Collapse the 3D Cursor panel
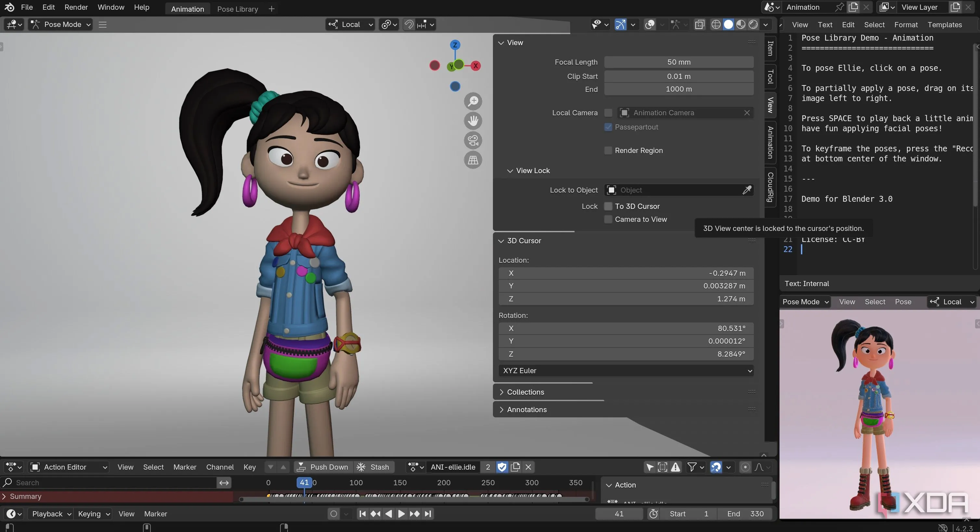Image resolution: width=980 pixels, height=532 pixels. click(501, 241)
